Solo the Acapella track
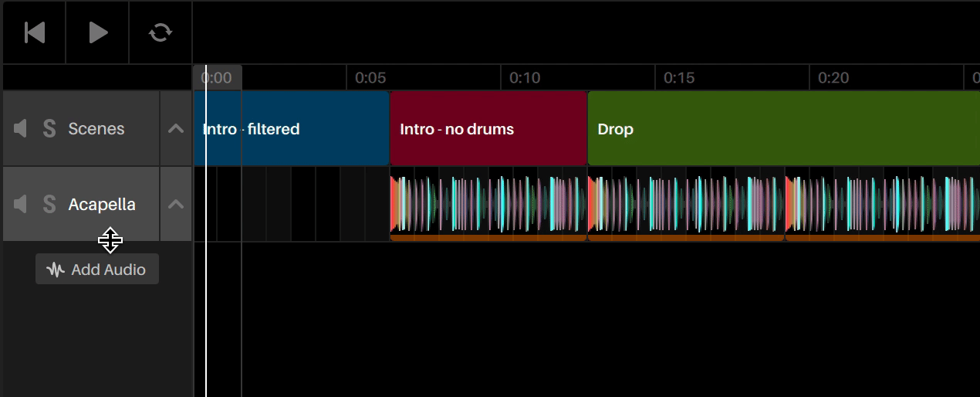 (x=49, y=204)
